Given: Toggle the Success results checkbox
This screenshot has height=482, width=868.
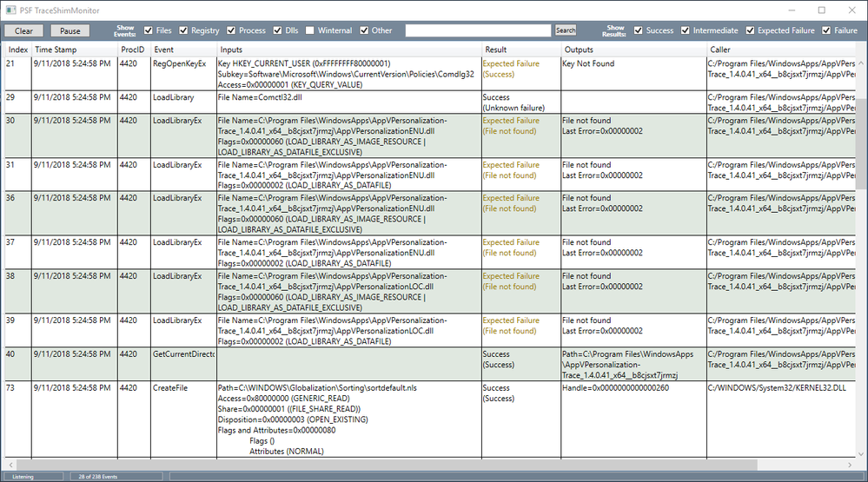Looking at the screenshot, I should (x=639, y=30).
